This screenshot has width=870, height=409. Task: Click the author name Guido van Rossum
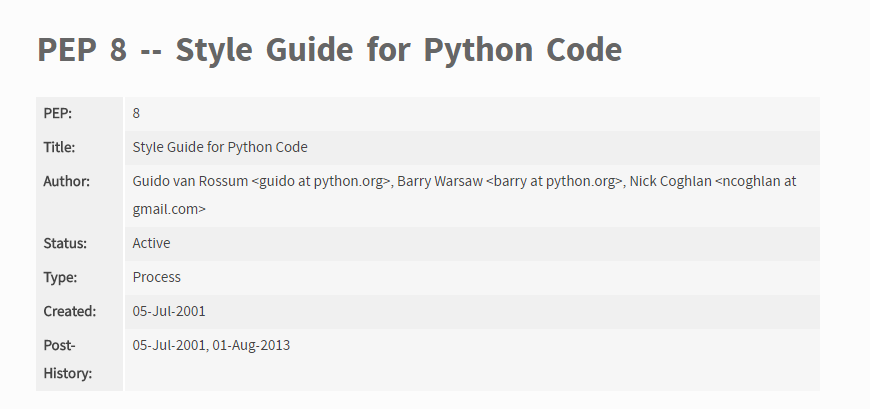(x=190, y=181)
